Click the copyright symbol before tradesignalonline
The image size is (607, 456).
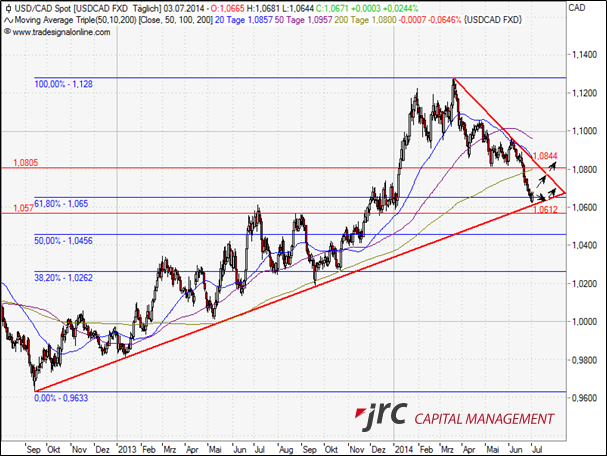point(6,32)
